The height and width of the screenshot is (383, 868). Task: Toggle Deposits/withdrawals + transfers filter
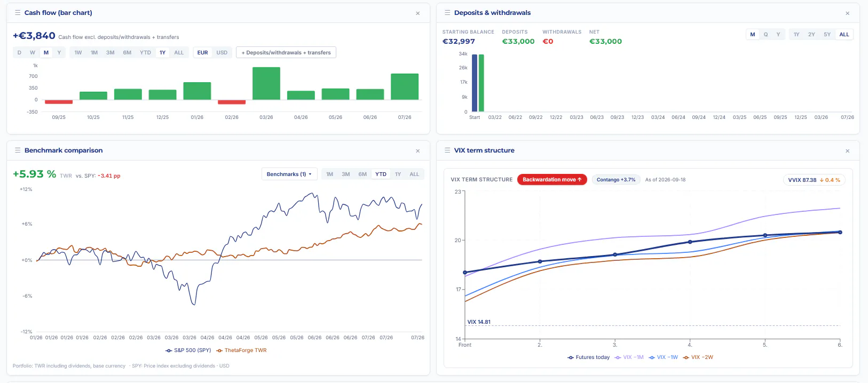click(x=286, y=52)
